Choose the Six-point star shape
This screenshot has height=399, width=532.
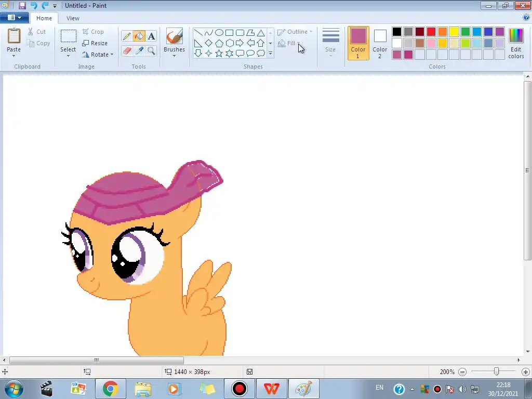[x=229, y=54]
